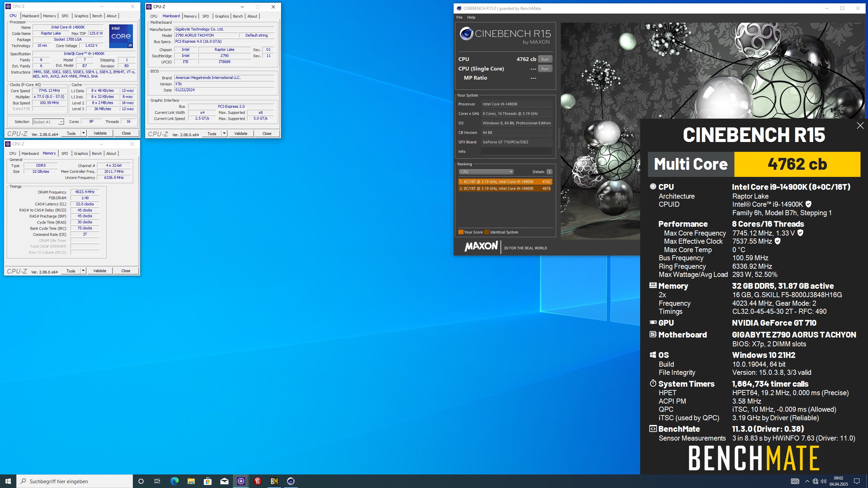Click the Uncore Frequency value 6336.9 MHz

114,178
